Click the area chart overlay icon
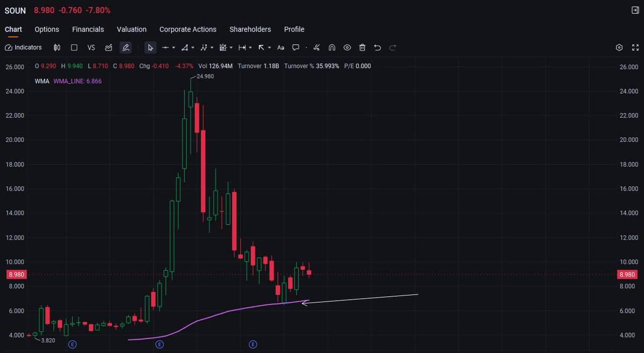 point(108,47)
